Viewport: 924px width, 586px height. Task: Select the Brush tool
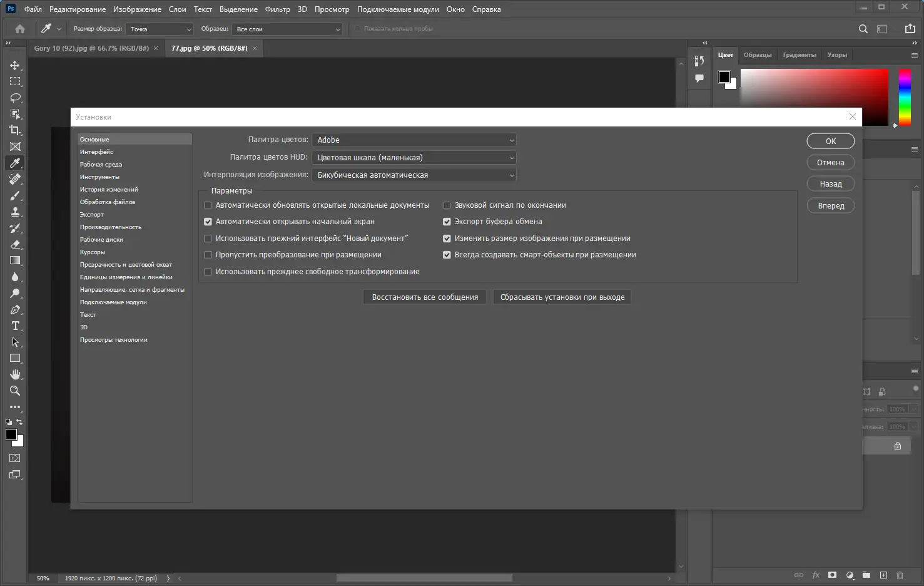pos(15,195)
